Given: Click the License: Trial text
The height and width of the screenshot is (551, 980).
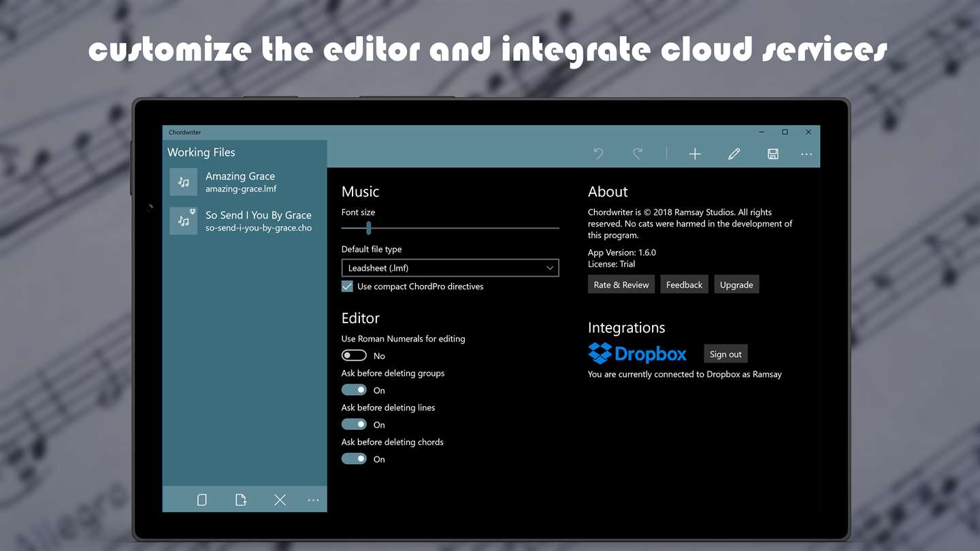Looking at the screenshot, I should (611, 264).
